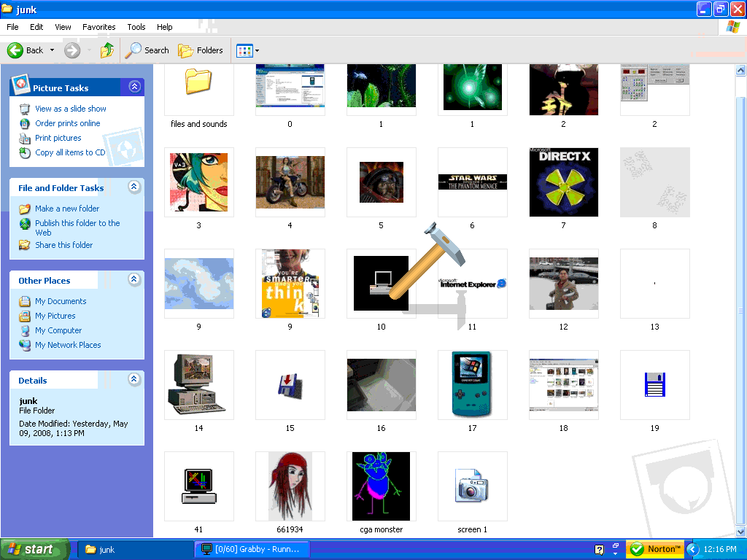This screenshot has height=560, width=747.
Task: Click the Back arrow toolbar icon
Action: 16,50
